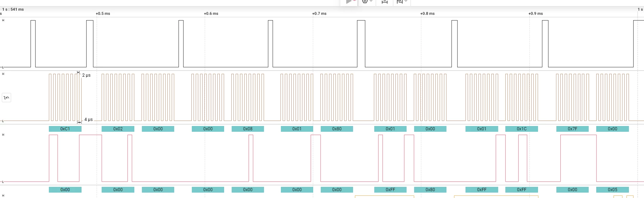
Task: Expand dropdown arrow beside trigger icon
Action: tap(371, 1)
